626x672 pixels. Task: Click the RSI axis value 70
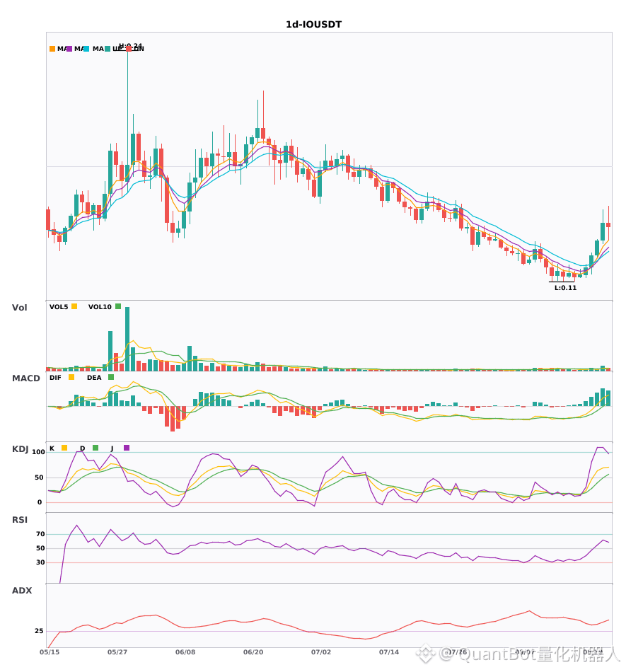pos(40,534)
